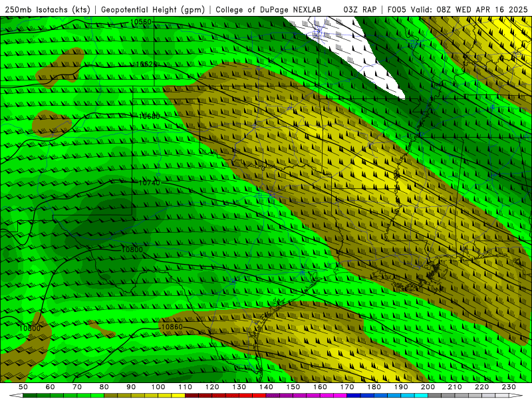
Task: Pick the bright yellow swatch beneath the 110 label
Action: (178, 396)
